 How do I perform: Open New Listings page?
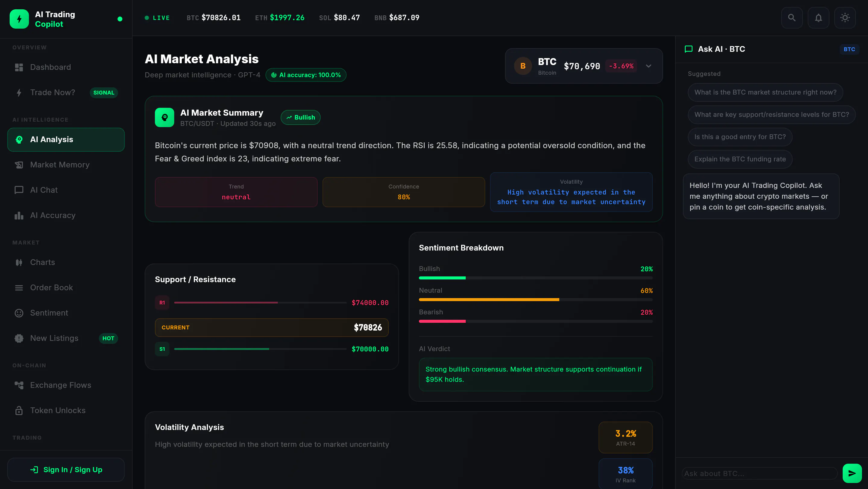(x=66, y=338)
